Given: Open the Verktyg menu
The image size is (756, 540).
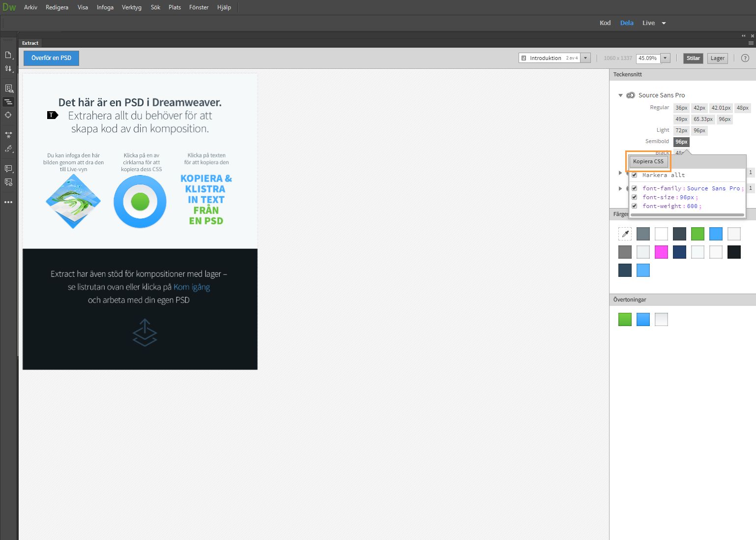Looking at the screenshot, I should [132, 7].
